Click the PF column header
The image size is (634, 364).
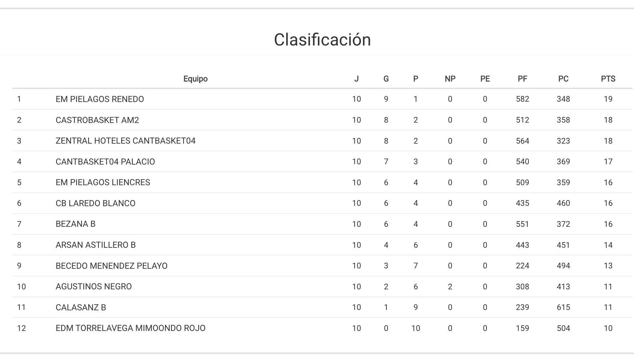[522, 79]
